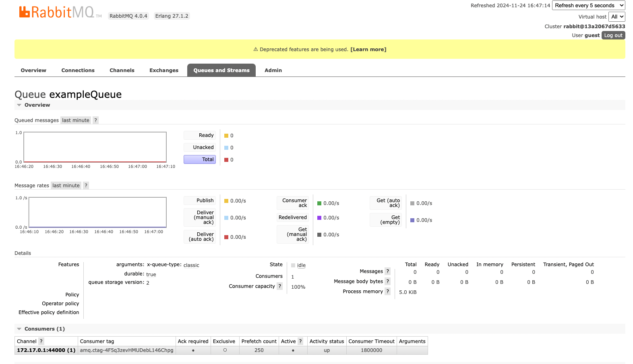Click the Channel column help icon

point(41,341)
